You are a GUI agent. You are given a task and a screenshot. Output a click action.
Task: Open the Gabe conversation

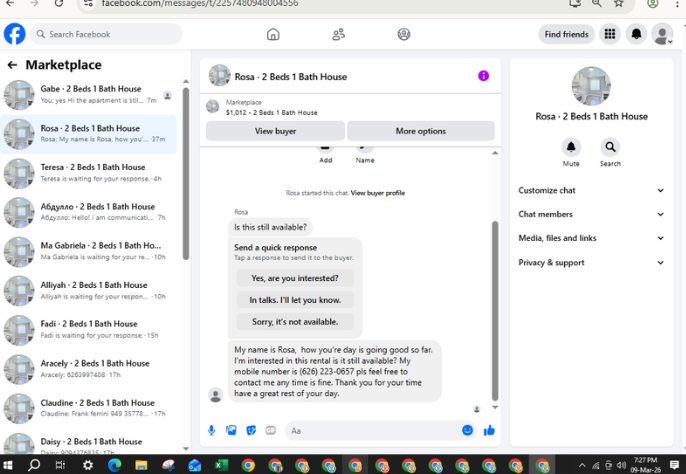pyautogui.click(x=88, y=95)
